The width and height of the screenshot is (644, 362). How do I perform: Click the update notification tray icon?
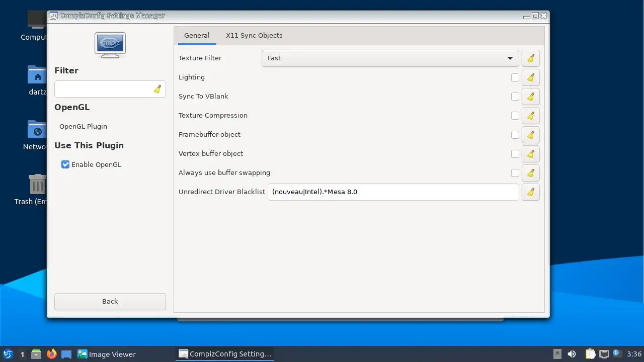(x=616, y=353)
